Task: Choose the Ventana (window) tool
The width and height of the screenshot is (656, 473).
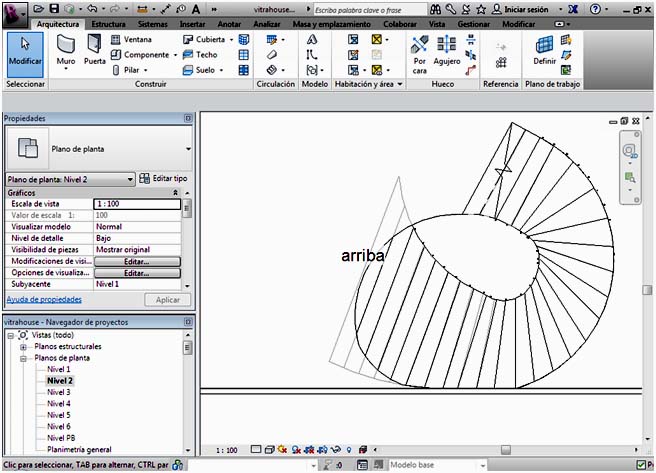Action: 130,39
